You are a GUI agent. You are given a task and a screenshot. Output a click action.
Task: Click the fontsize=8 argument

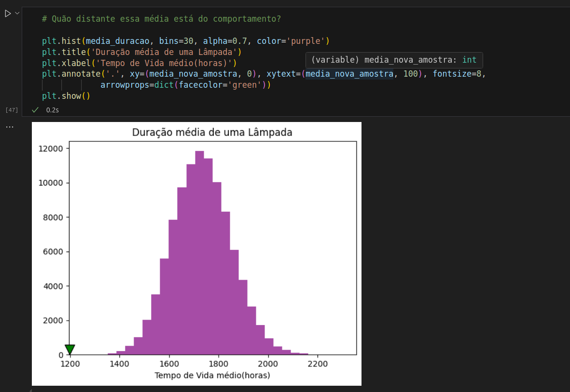click(x=457, y=74)
